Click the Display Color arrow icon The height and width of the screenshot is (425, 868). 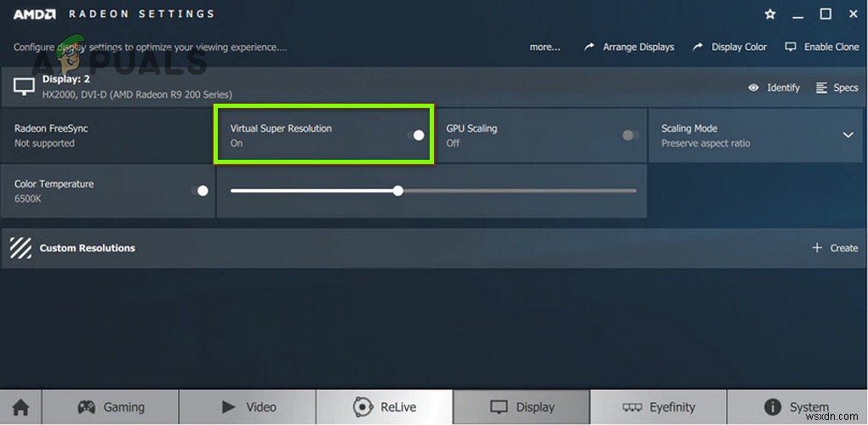tap(698, 48)
